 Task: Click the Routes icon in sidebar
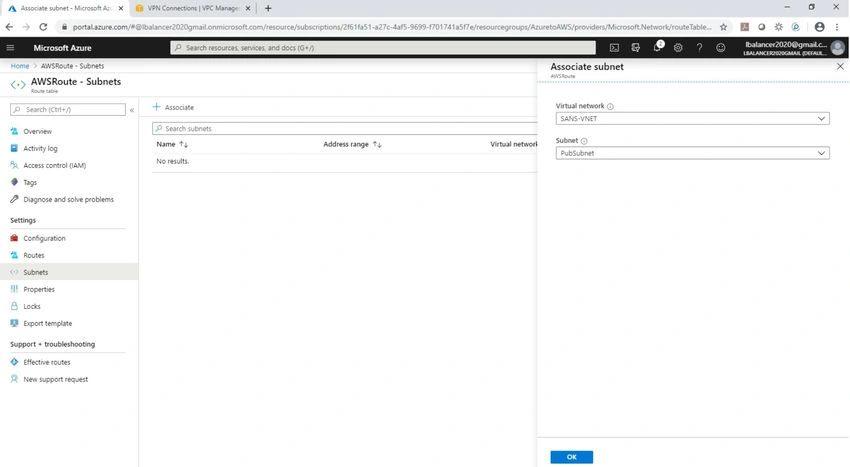[x=15, y=255]
